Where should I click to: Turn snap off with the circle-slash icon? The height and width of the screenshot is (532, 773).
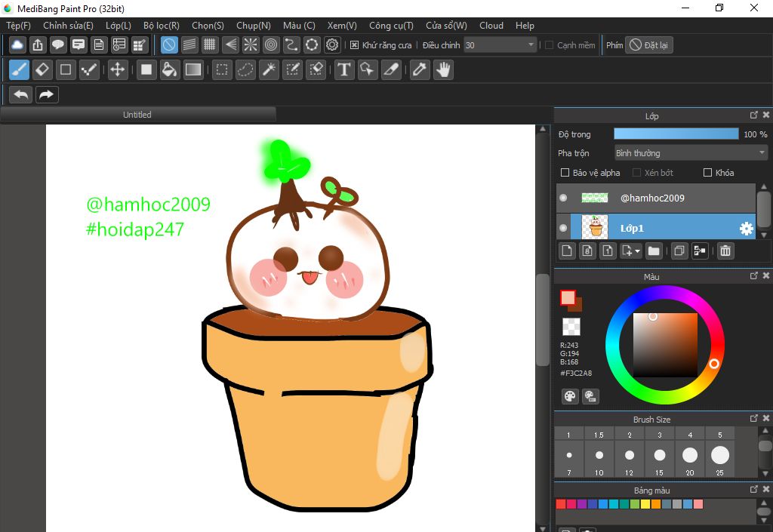169,45
